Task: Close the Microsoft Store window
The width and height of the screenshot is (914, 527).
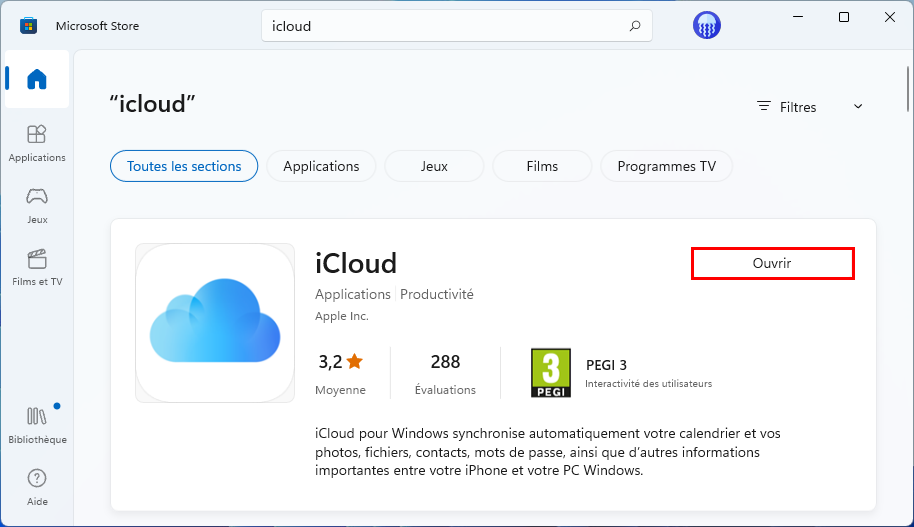Action: pyautogui.click(x=890, y=17)
